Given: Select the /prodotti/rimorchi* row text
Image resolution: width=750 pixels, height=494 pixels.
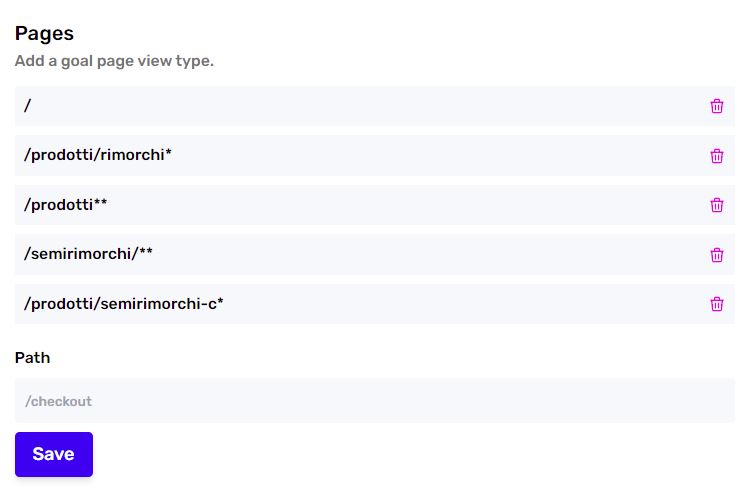Looking at the screenshot, I should (x=98, y=155).
